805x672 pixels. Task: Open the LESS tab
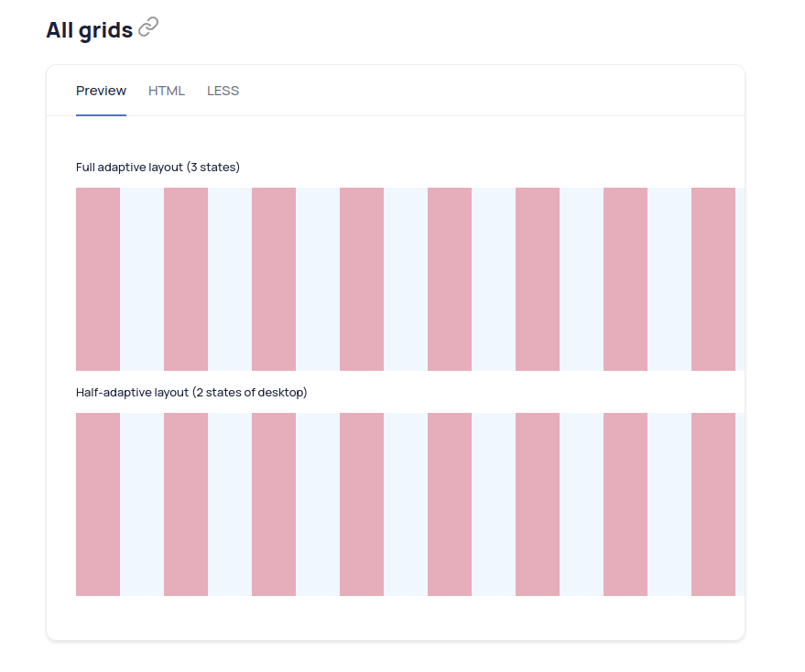coord(223,91)
